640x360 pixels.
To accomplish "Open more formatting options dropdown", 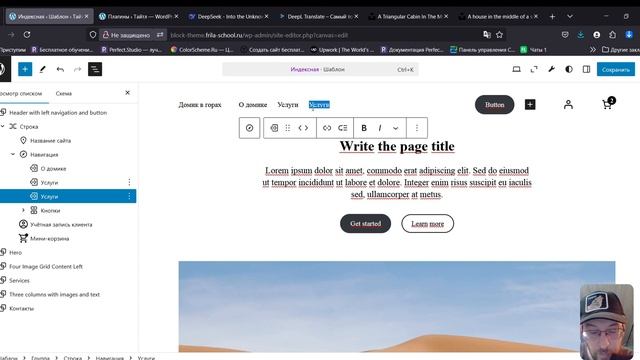I will coord(396,128).
